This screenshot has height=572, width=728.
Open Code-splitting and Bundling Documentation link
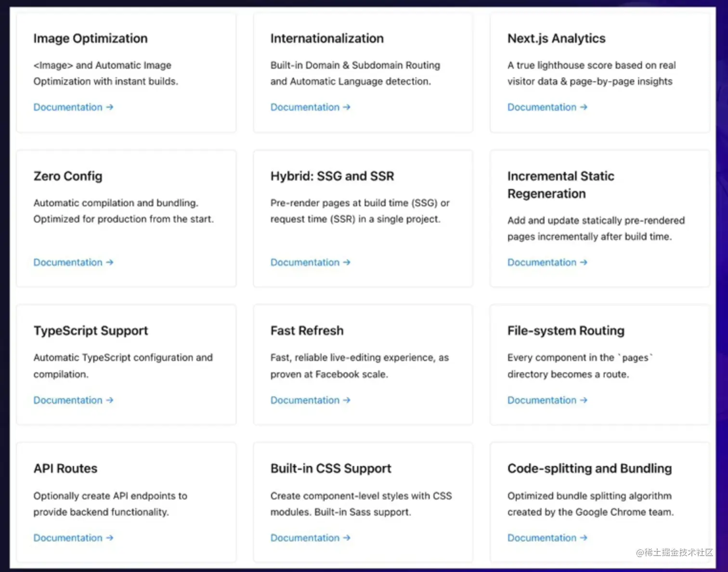tap(547, 538)
